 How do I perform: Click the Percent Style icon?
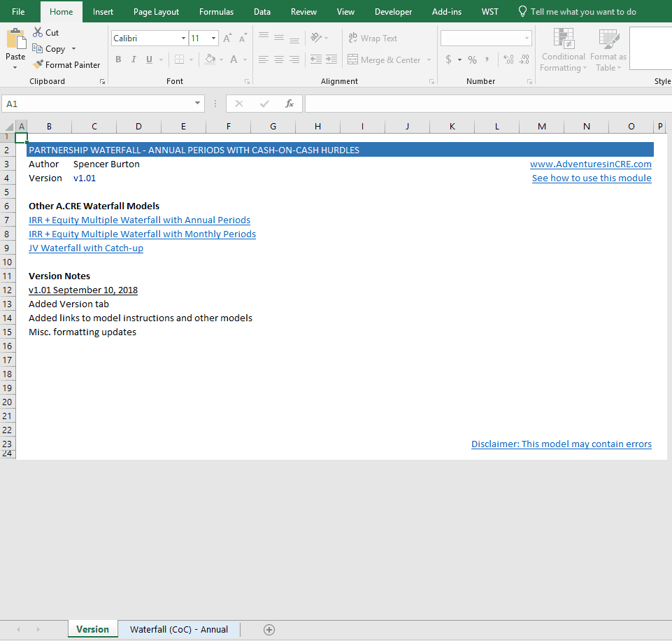coord(472,60)
